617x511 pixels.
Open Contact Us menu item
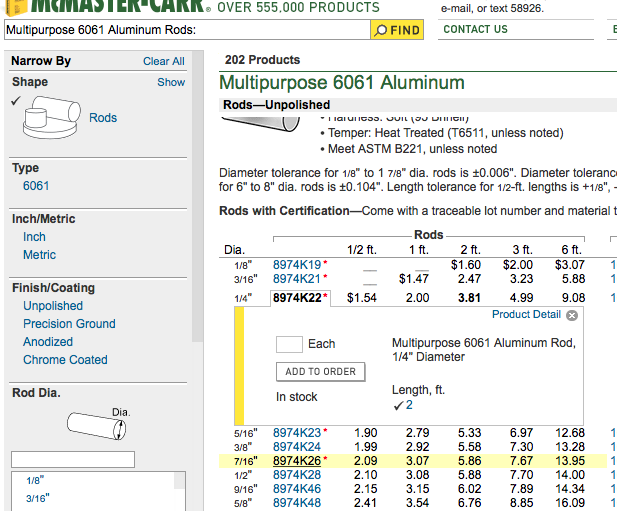click(475, 30)
